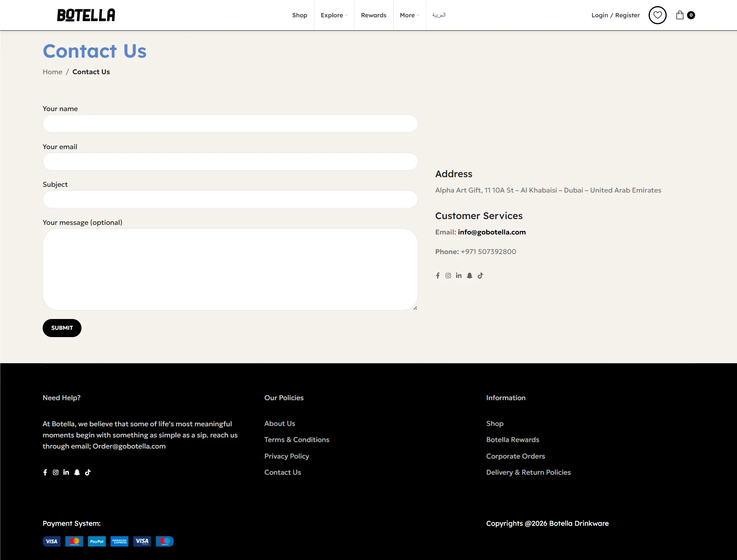Click into the Your message textarea
Image resolution: width=737 pixels, height=560 pixels.
coord(230,269)
